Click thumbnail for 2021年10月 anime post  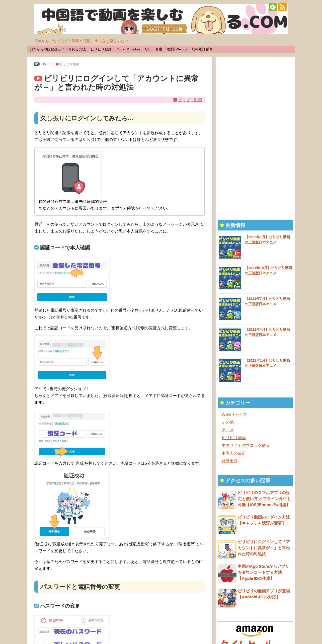tap(230, 278)
